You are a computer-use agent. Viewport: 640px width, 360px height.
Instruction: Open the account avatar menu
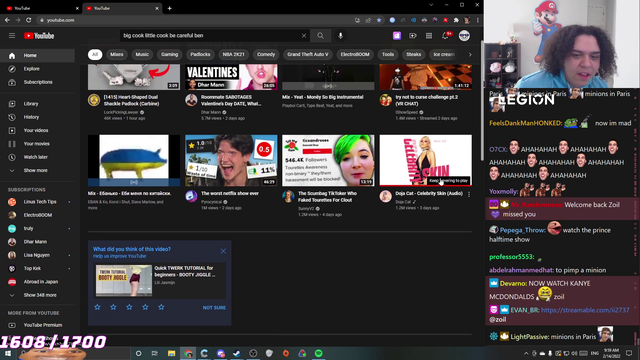point(464,36)
